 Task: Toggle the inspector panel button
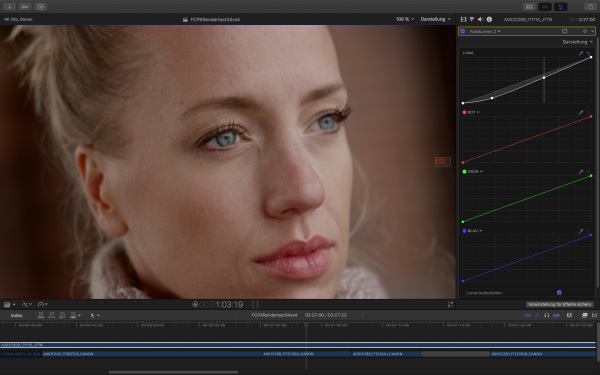click(561, 7)
